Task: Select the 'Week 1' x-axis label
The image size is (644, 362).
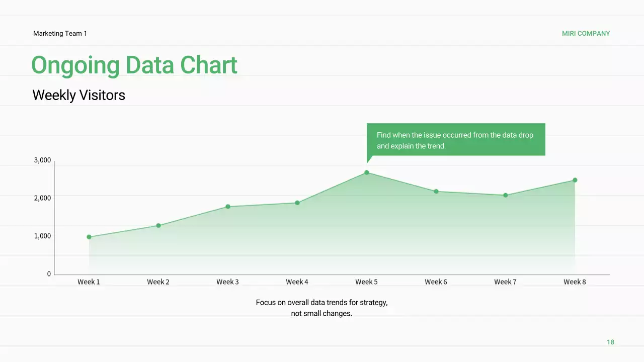Action: pyautogui.click(x=89, y=282)
